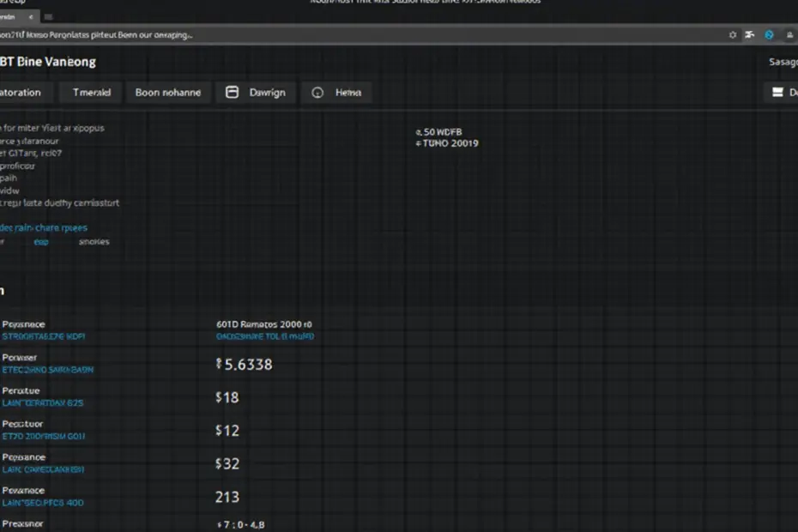Open the blue link under 'Perutue'
798x532 pixels.
[x=43, y=403]
